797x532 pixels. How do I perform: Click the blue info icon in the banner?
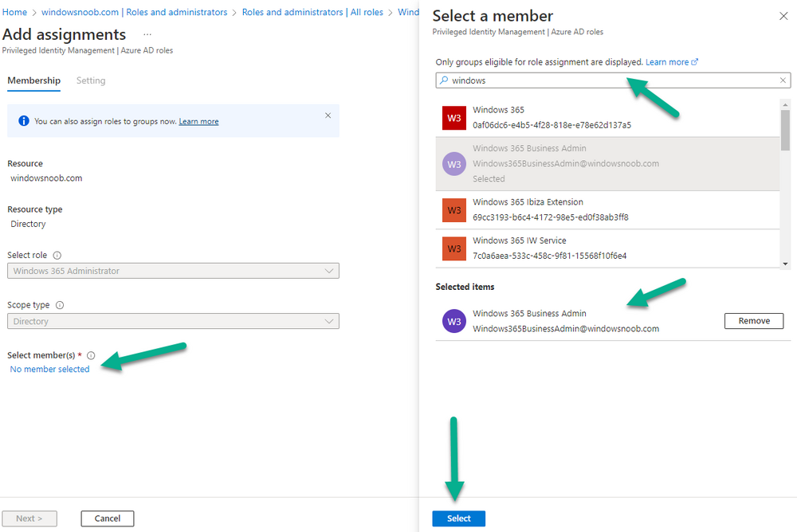pos(24,121)
